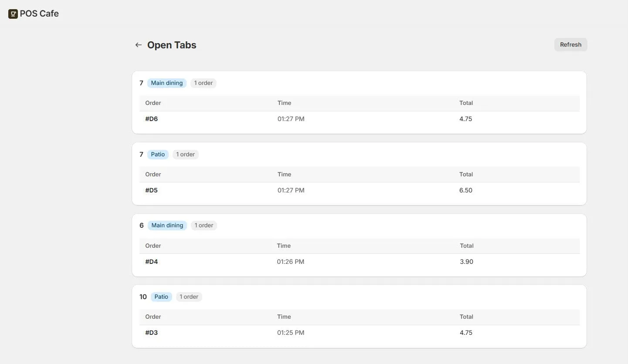Select the Main dining badge above order #D6
The height and width of the screenshot is (364, 628).
tap(167, 83)
